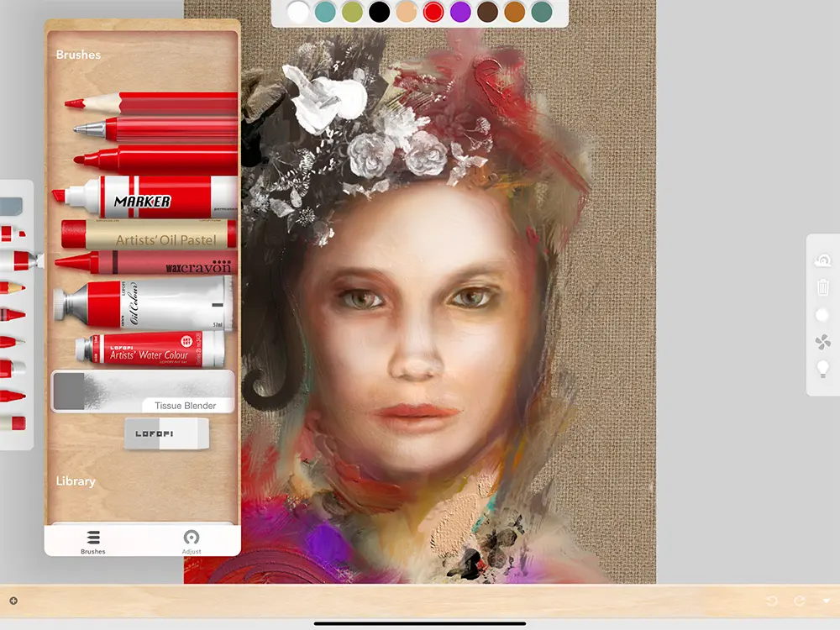This screenshot has width=840, height=630.
Task: Choose the red ballpoint pen brush
Action: [x=155, y=129]
